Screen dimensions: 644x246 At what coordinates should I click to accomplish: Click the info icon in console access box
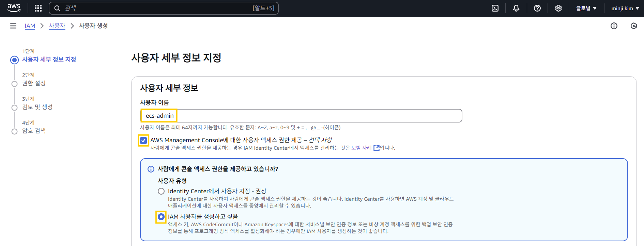(151, 169)
